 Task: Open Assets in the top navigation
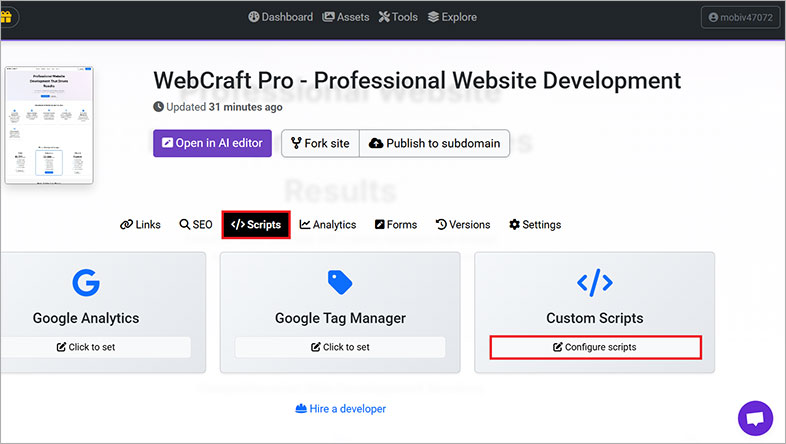[x=345, y=17]
